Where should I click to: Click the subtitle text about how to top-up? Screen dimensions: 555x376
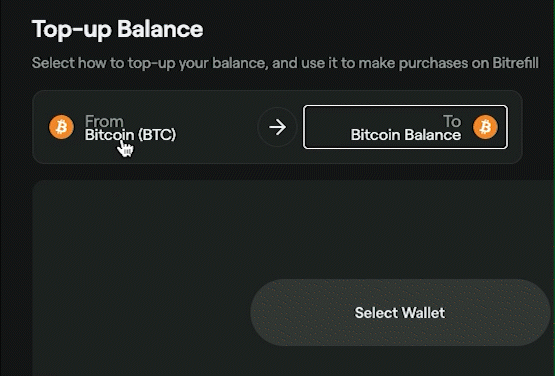(x=285, y=63)
